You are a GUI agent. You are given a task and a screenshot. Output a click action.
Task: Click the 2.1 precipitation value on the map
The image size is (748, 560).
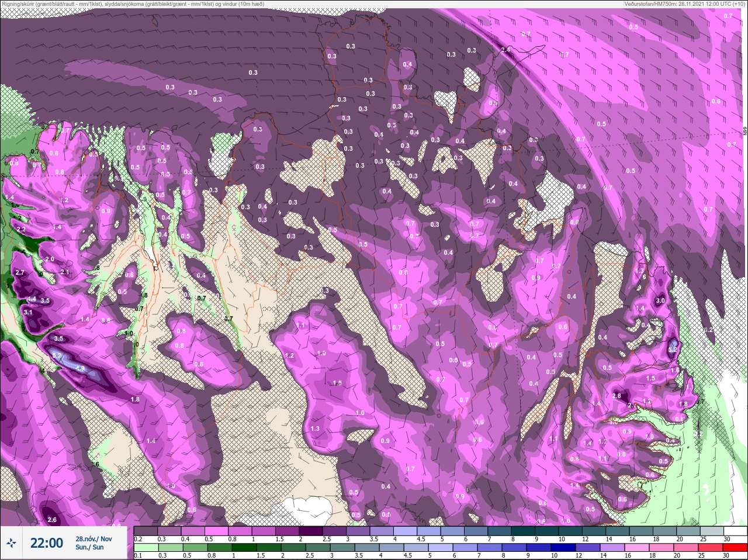(x=65, y=272)
